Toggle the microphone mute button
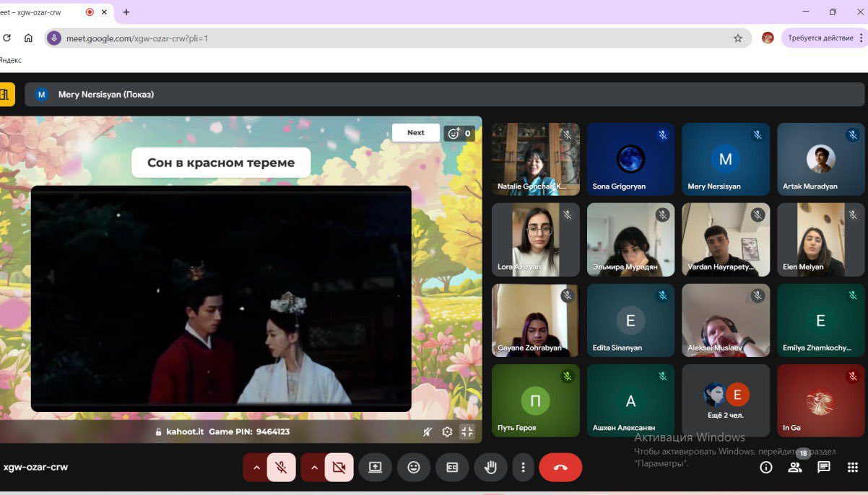Screen dimensions: 868x495 pyautogui.click(x=281, y=468)
